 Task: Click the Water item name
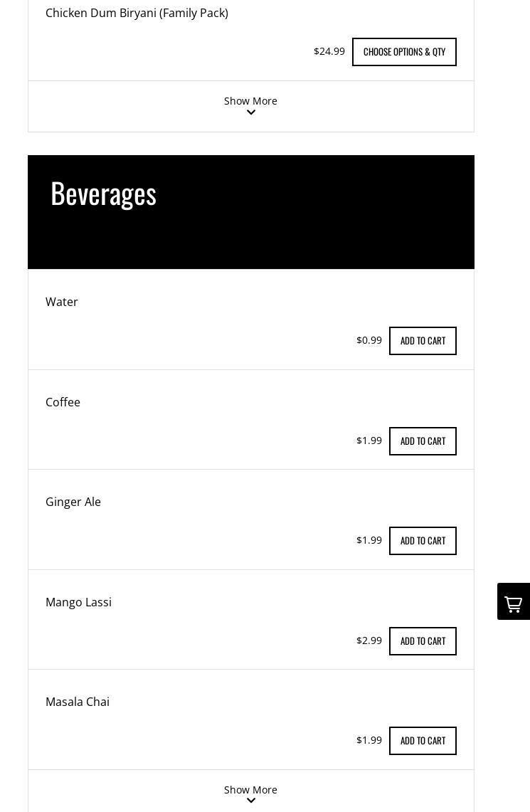click(62, 302)
